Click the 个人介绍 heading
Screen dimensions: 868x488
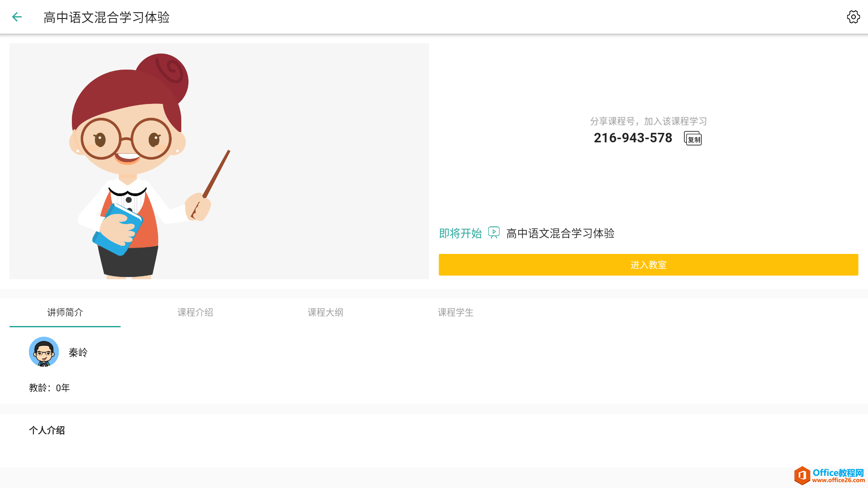(47, 430)
